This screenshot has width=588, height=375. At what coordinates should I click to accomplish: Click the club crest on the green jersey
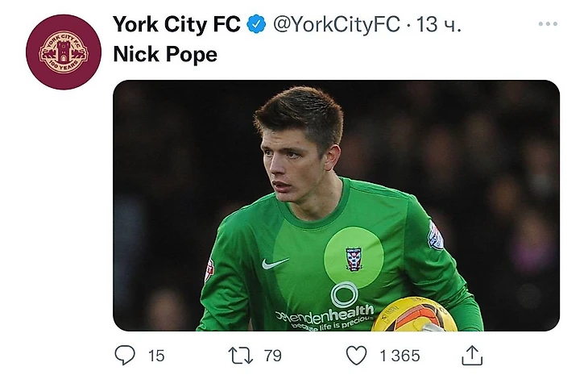tap(354, 258)
